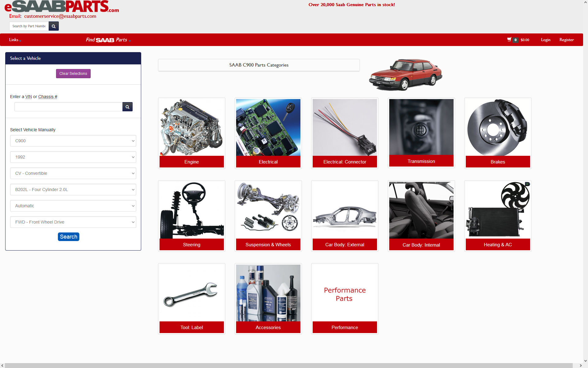
Task: Open the shopping cart icon
Action: [509, 40]
